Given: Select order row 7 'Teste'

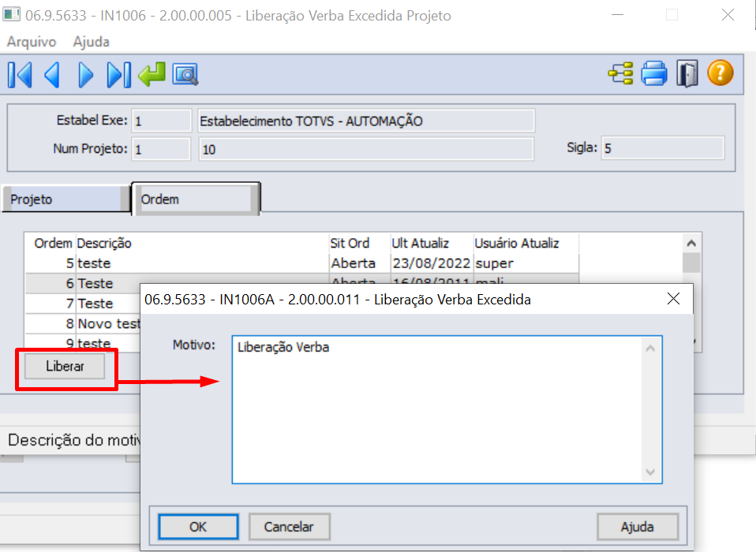Looking at the screenshot, I should coord(82,304).
